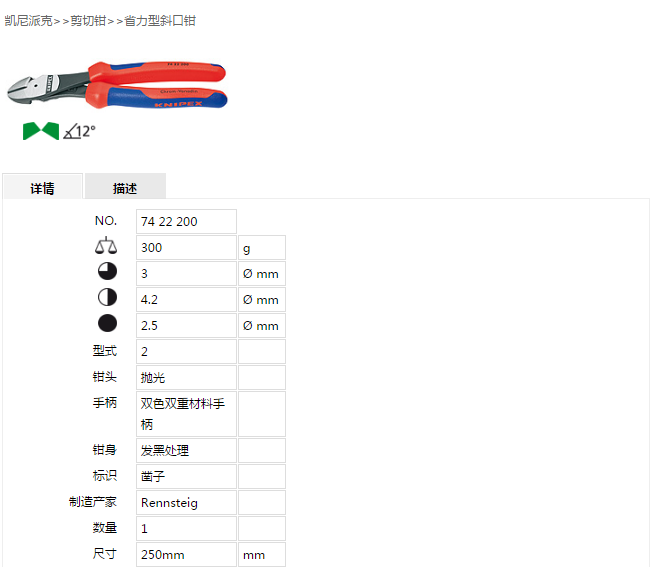Image resolution: width=651 pixels, height=567 pixels.
Task: Click the green cutting-edge profile icon
Action: [x=41, y=131]
